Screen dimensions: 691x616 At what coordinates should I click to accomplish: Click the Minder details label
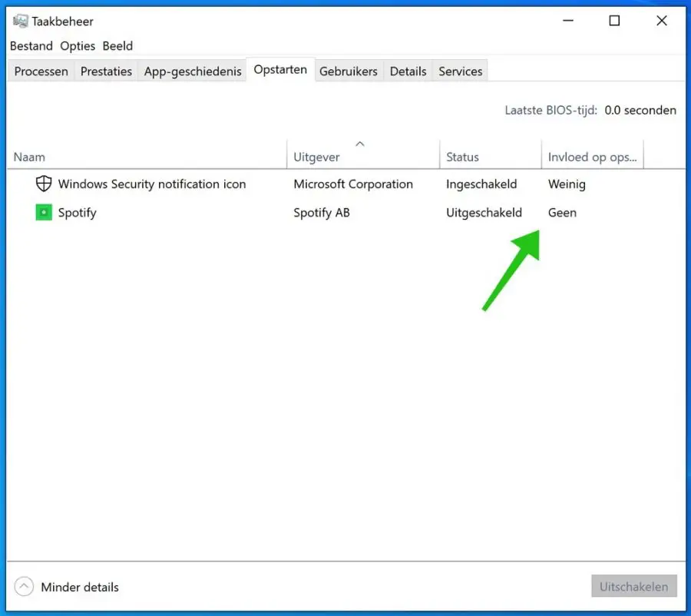[x=80, y=587]
